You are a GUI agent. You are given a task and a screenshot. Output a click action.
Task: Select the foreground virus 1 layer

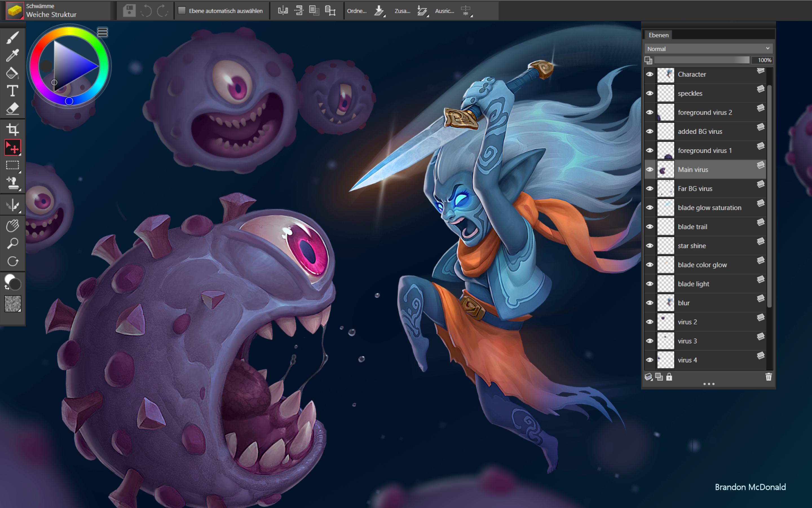point(705,150)
